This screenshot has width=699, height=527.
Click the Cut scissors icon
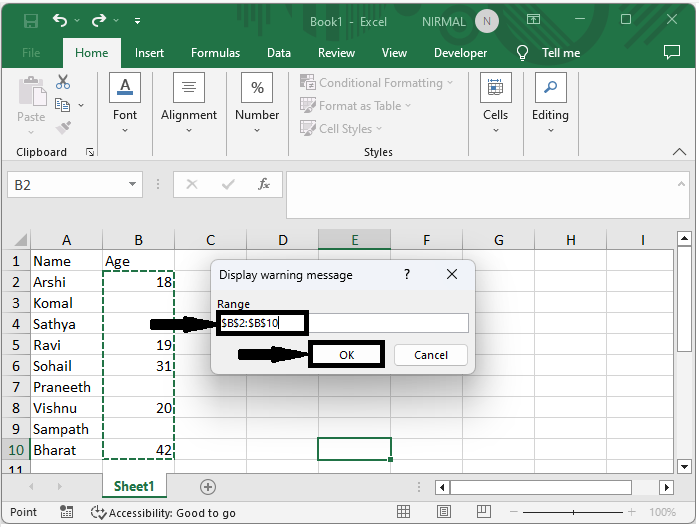coord(63,83)
